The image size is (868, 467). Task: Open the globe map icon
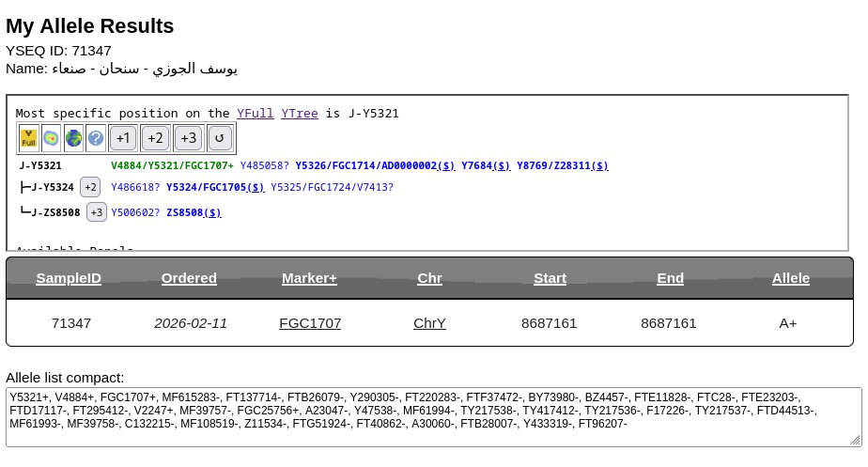click(73, 138)
